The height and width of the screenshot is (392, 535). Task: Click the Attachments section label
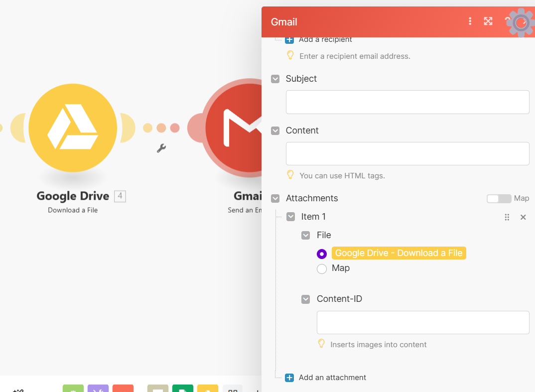click(x=312, y=198)
